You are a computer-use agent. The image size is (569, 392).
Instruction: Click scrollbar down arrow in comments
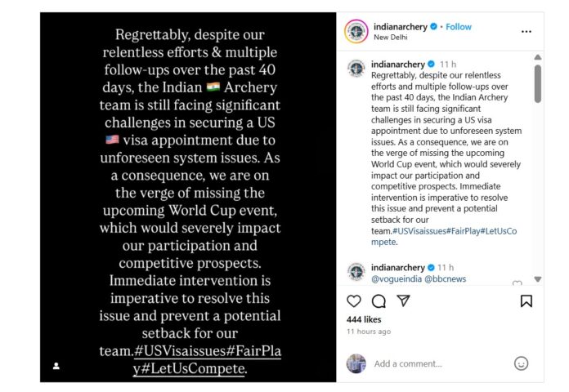pyautogui.click(x=538, y=279)
